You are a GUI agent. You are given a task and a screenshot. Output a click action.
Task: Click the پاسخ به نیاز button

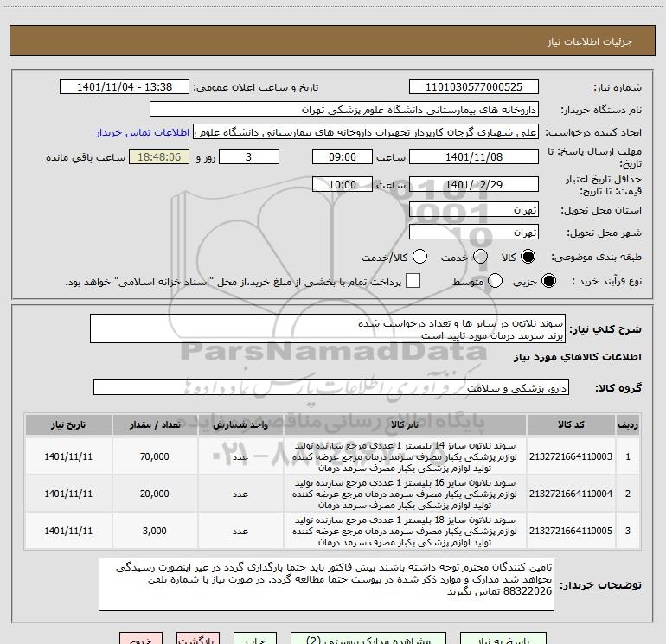503,639
